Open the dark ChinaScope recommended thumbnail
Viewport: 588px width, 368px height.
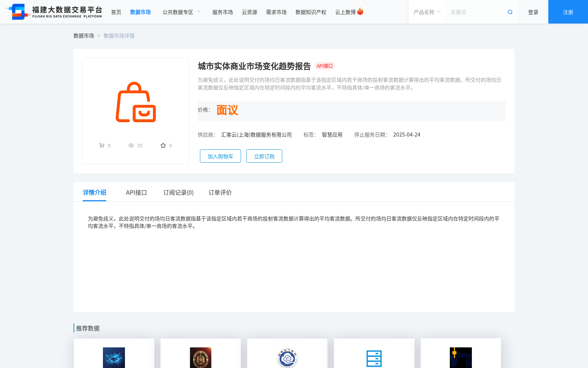point(461,358)
